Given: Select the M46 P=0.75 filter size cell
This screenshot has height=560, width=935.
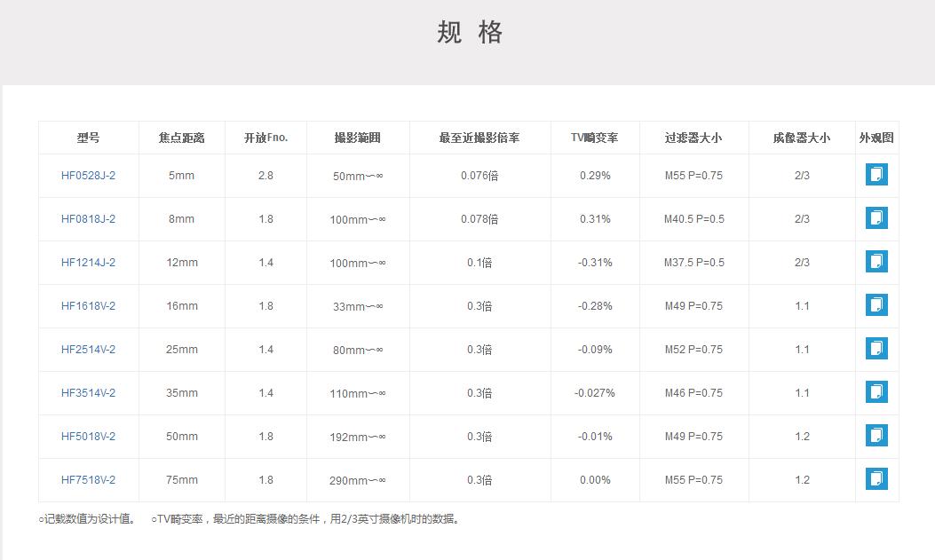Looking at the screenshot, I should pyautogui.click(x=694, y=393).
